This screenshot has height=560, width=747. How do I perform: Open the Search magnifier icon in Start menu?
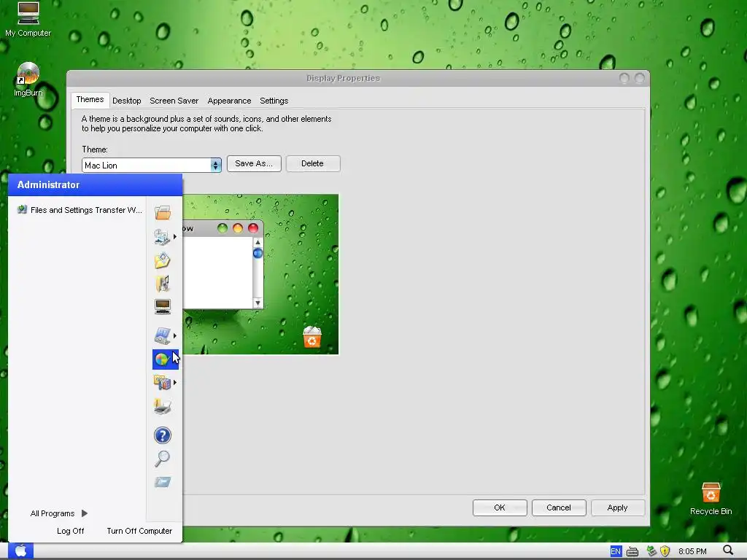163,459
